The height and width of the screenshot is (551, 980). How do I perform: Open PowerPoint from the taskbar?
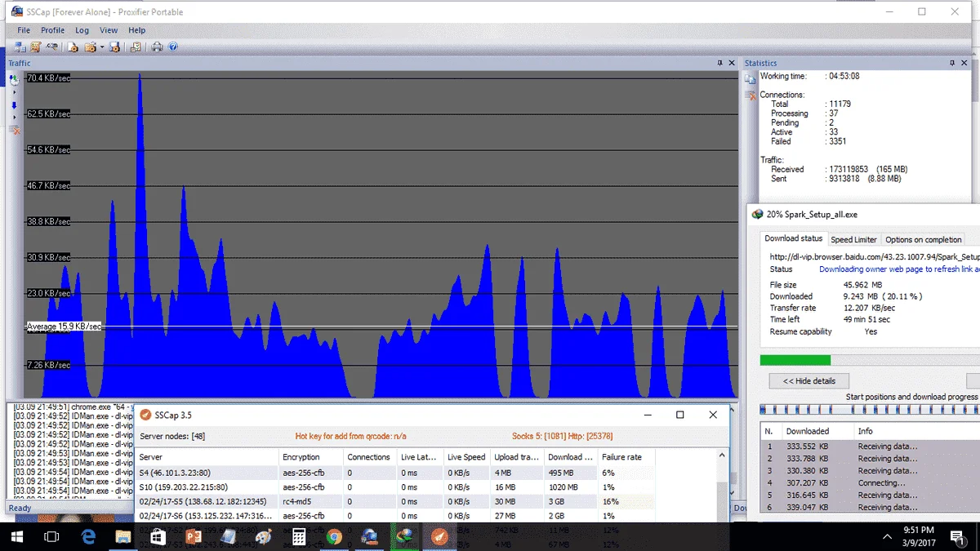[194, 536]
